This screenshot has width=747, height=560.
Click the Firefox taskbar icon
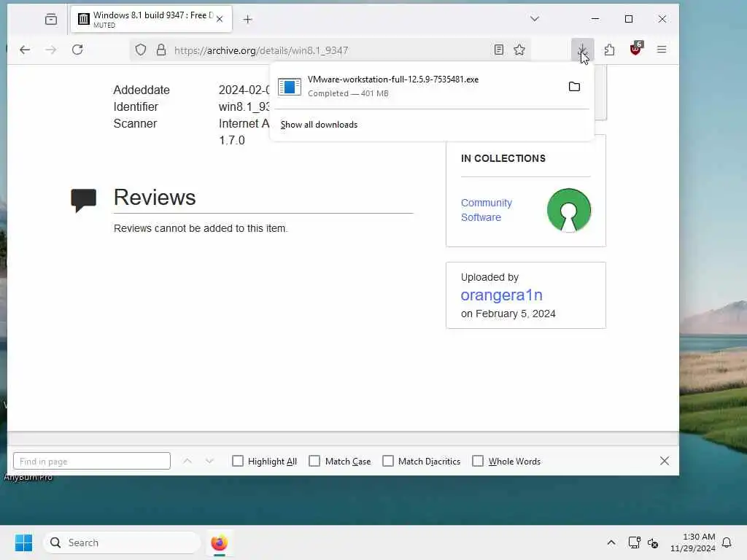(x=219, y=542)
